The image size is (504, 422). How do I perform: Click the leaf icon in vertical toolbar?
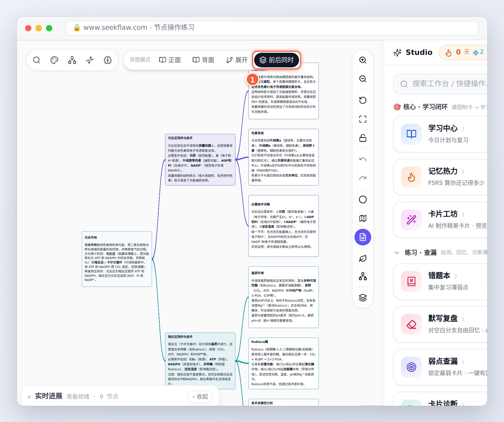click(x=363, y=259)
